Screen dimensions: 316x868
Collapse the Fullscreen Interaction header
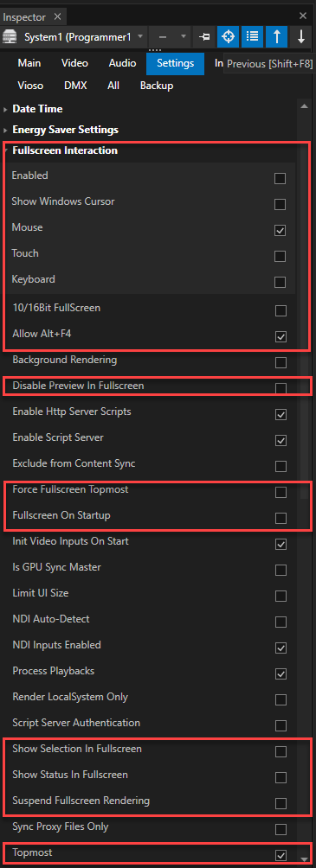click(65, 150)
